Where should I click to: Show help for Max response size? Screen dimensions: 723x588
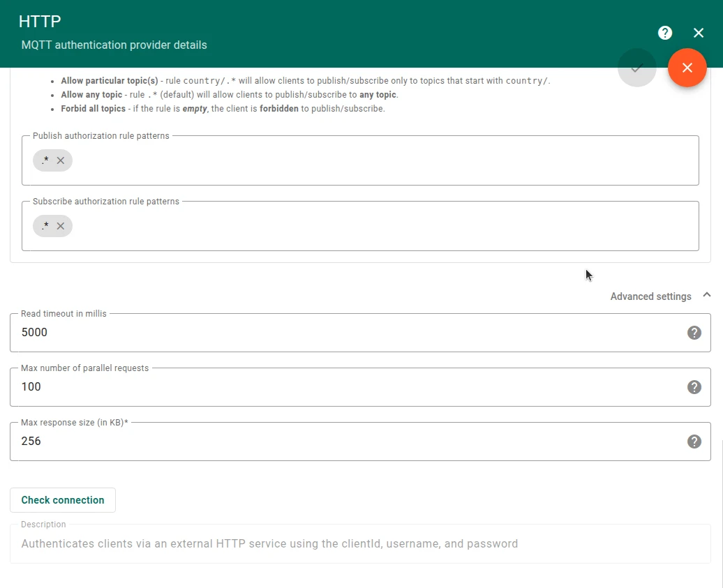coord(694,442)
